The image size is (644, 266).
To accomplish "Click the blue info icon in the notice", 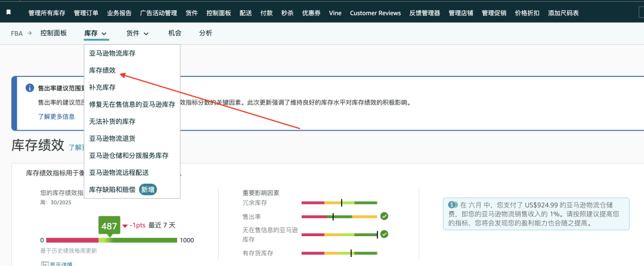I will (30, 88).
